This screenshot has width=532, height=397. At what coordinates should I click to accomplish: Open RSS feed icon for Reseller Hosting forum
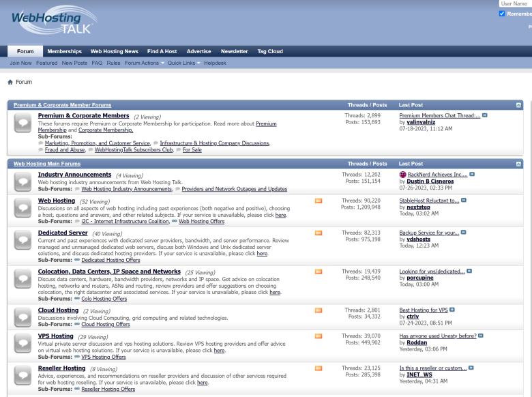point(319,368)
